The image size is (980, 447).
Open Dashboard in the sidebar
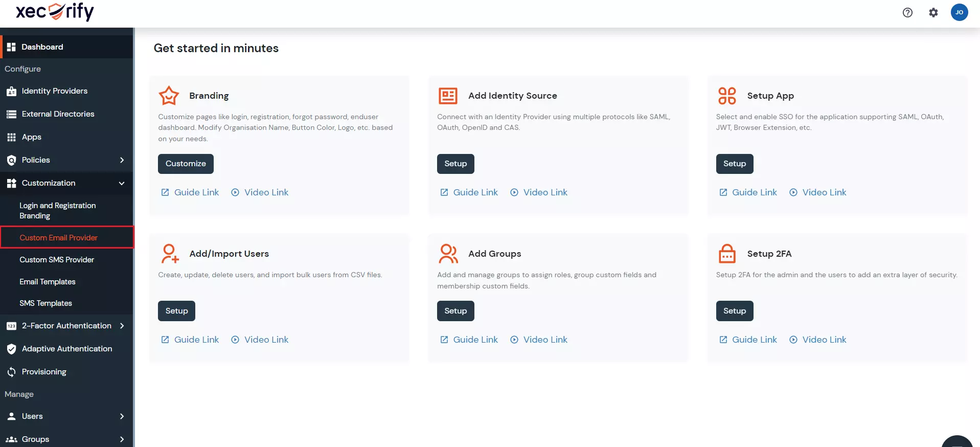pyautogui.click(x=66, y=47)
